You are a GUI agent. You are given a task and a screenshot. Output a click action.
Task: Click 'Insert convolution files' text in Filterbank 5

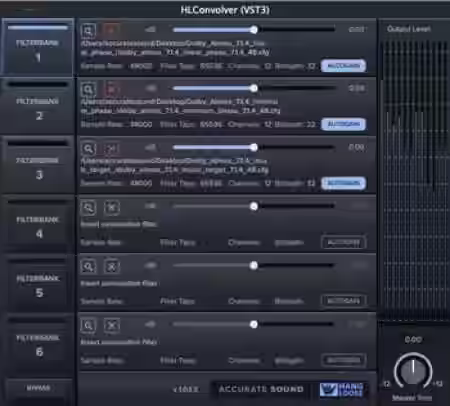coord(119,283)
